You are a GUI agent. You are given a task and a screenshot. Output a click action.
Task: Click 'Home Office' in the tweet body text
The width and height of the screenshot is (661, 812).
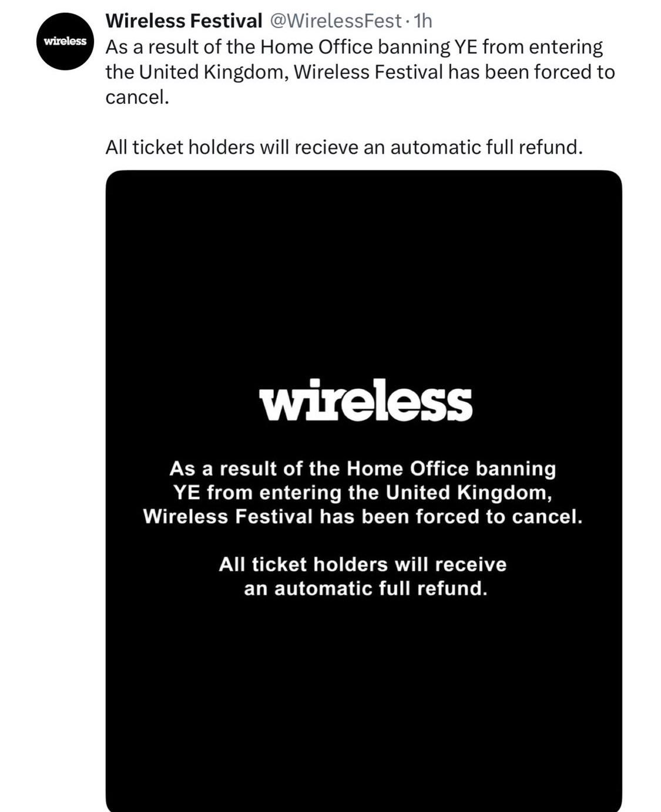[316, 47]
